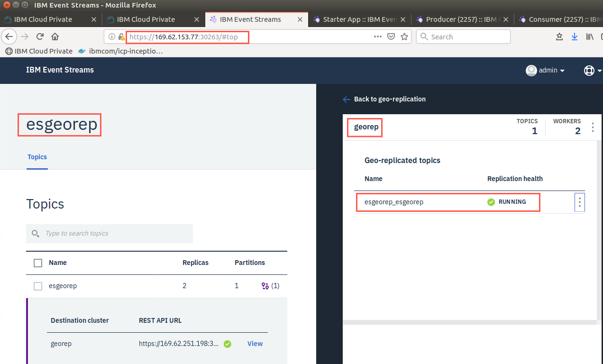Image resolution: width=603 pixels, height=364 pixels.
Task: Click the search magnifier in topics search box
Action: (x=35, y=233)
